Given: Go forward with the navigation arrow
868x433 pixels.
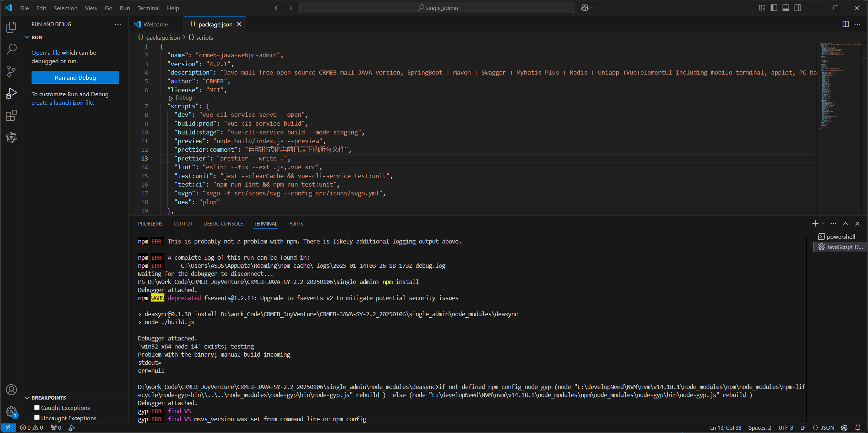Looking at the screenshot, I should (290, 8).
